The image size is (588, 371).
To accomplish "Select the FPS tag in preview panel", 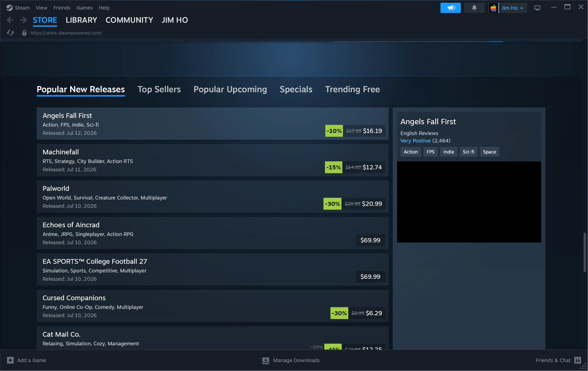I will 431,152.
